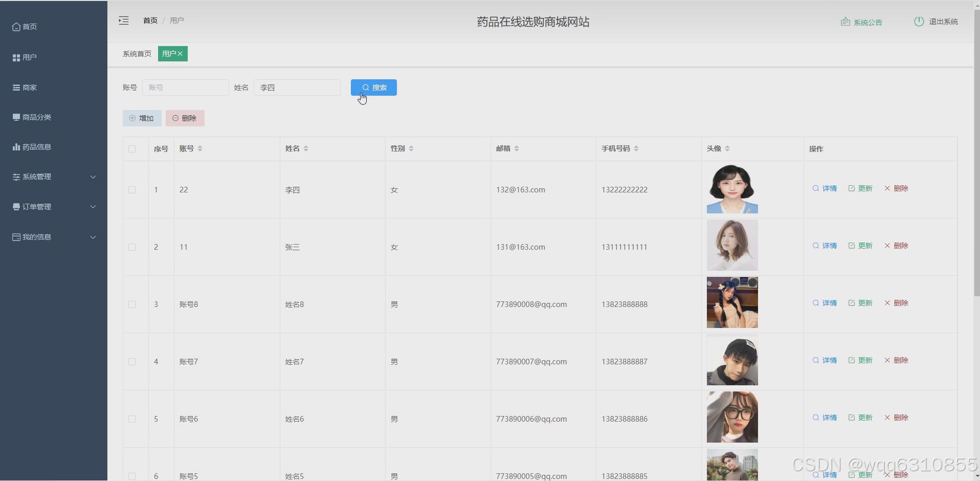This screenshot has height=481, width=980.
Task: Click 更新 for user 姓名6
Action: tap(860, 418)
